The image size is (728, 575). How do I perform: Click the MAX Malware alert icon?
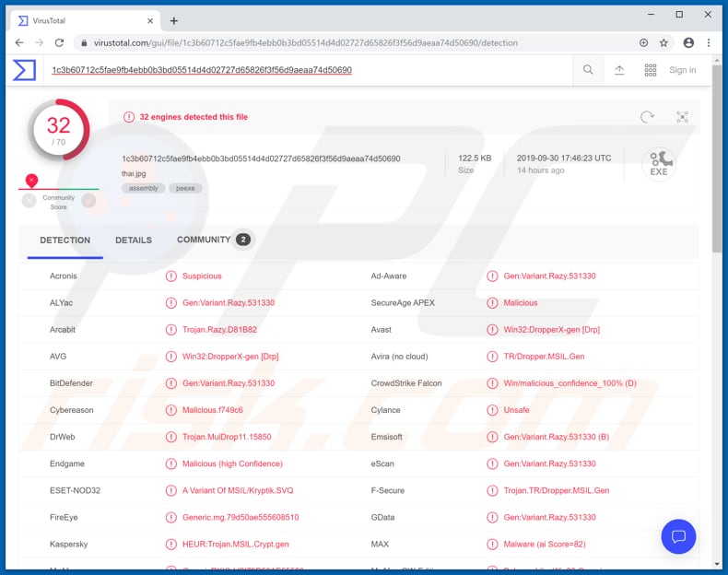492,544
